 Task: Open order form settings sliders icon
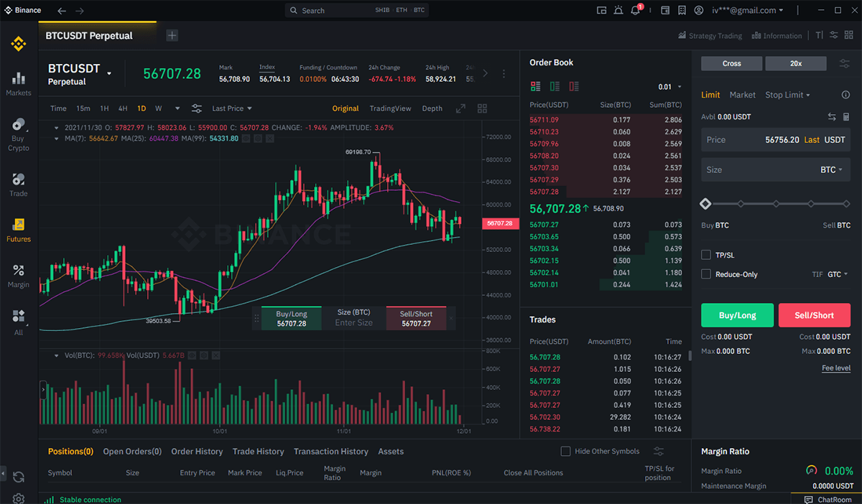(845, 63)
